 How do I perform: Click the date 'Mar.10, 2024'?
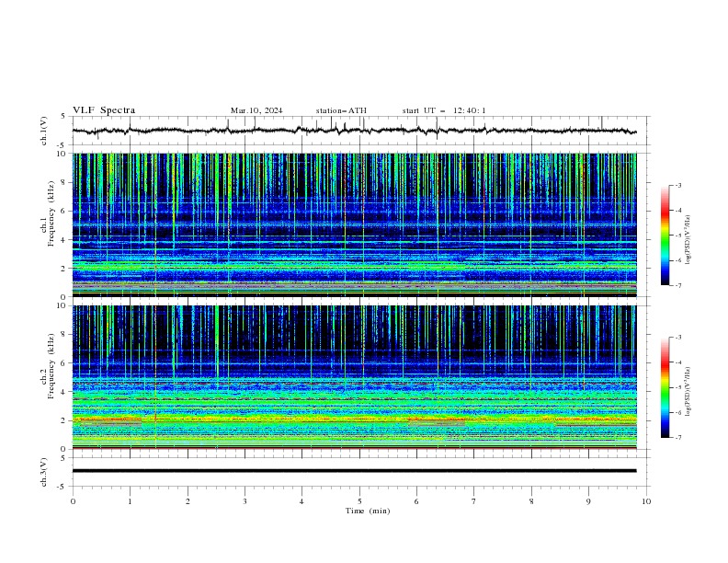click(256, 110)
